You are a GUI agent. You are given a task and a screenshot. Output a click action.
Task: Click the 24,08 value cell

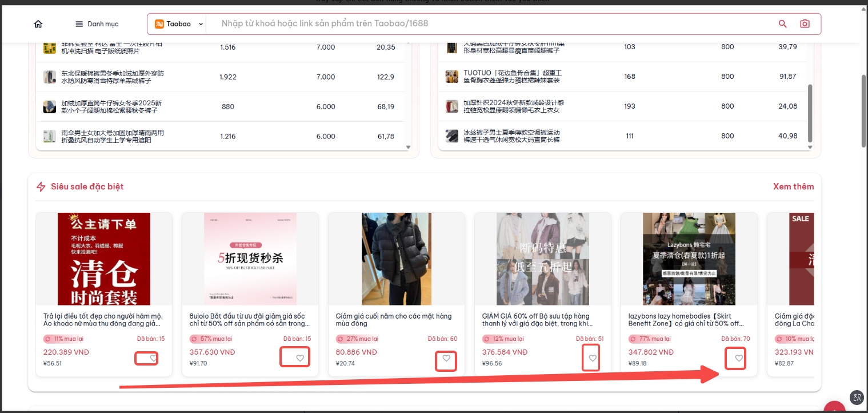point(788,106)
